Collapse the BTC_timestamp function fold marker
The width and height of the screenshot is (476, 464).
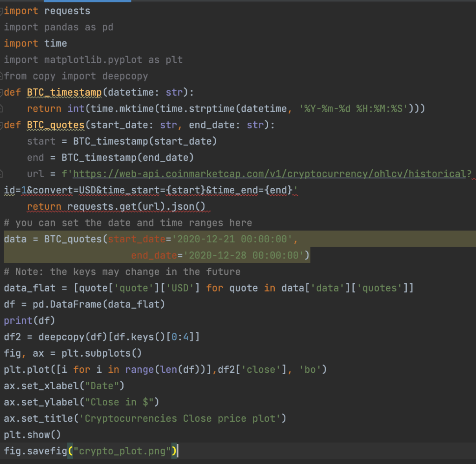pyautogui.click(x=1, y=93)
